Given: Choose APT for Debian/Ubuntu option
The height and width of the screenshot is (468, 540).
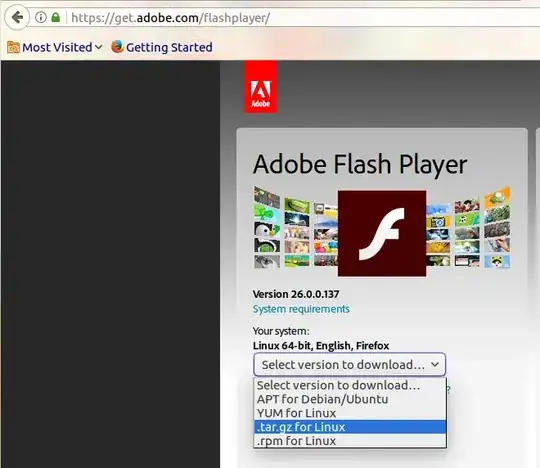Looking at the screenshot, I should coord(350,399).
